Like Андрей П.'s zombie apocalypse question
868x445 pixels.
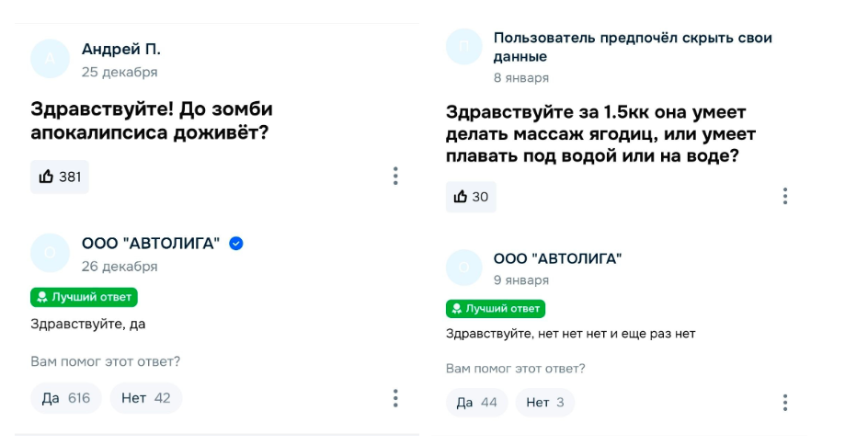pos(60,177)
